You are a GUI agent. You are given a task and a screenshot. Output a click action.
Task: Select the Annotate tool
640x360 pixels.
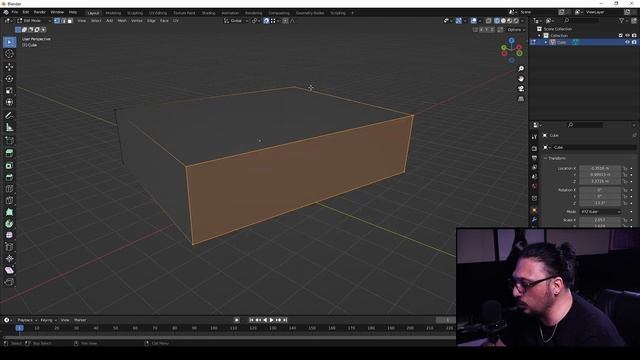9,116
